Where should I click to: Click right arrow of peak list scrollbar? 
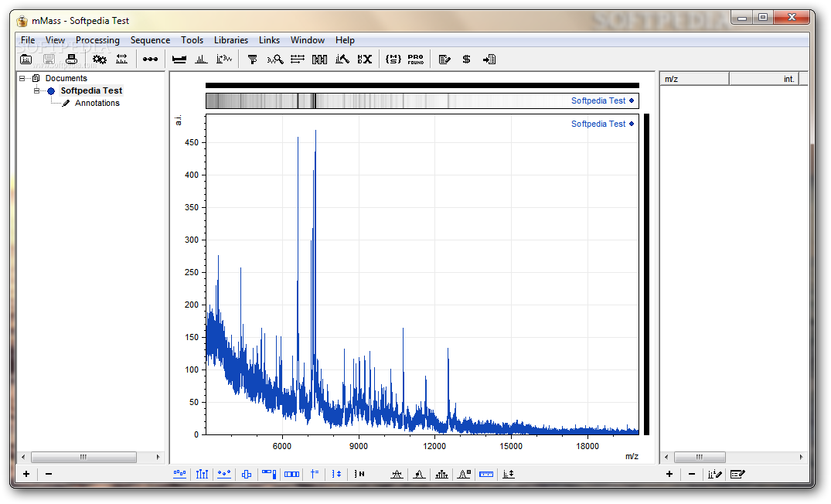coord(802,457)
